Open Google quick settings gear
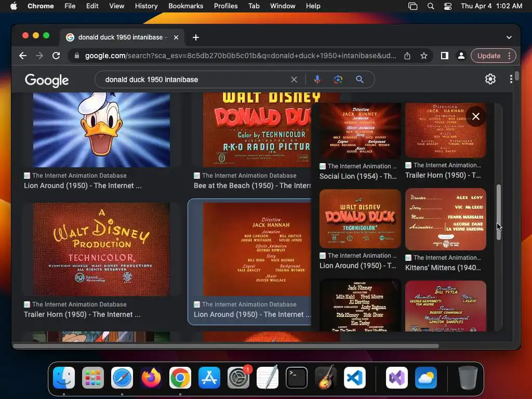This screenshot has width=532, height=399. tap(490, 79)
